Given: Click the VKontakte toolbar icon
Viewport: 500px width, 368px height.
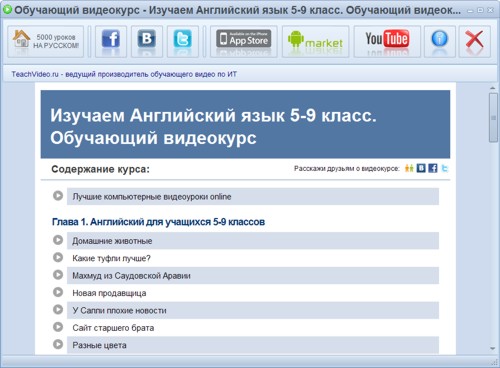Looking at the screenshot, I should click(x=147, y=41).
